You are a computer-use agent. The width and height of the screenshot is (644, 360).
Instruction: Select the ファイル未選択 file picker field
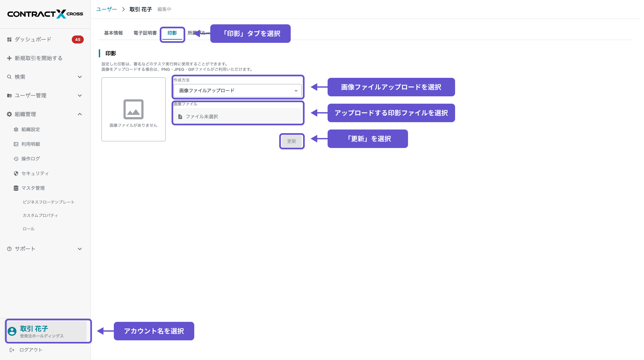tap(237, 116)
